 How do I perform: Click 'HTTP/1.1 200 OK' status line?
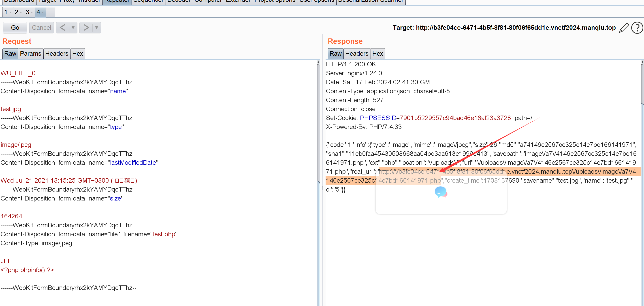click(x=351, y=64)
